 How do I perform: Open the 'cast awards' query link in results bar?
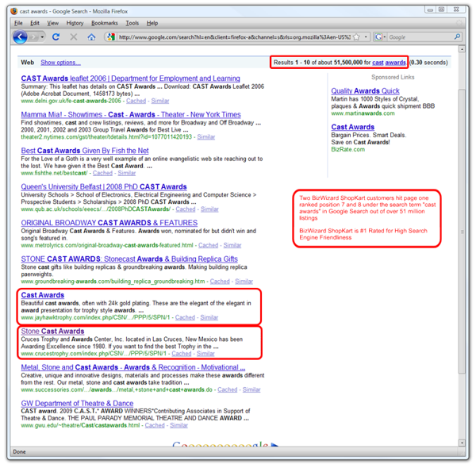pyautogui.click(x=389, y=63)
